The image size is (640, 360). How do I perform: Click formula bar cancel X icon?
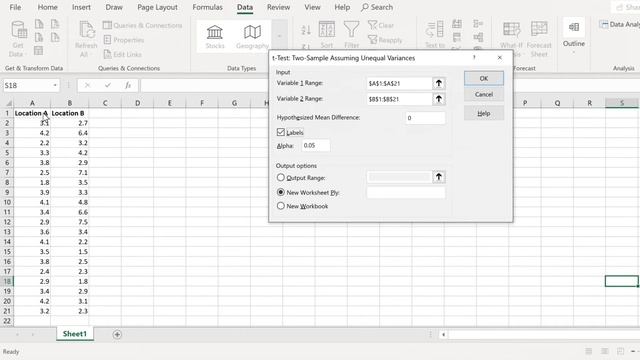pyautogui.click(x=87, y=85)
